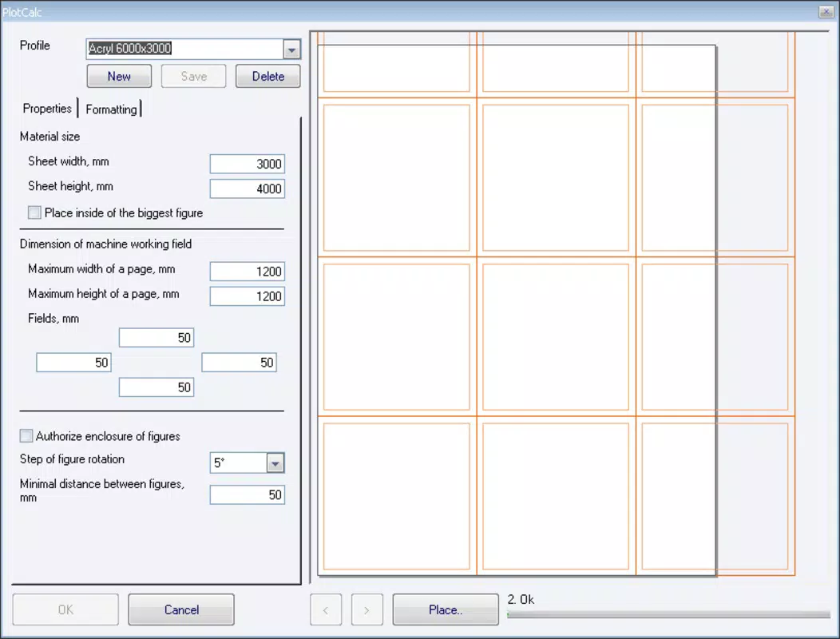Edit Maximum width of a page field
Screen dimensions: 840x639
click(247, 272)
